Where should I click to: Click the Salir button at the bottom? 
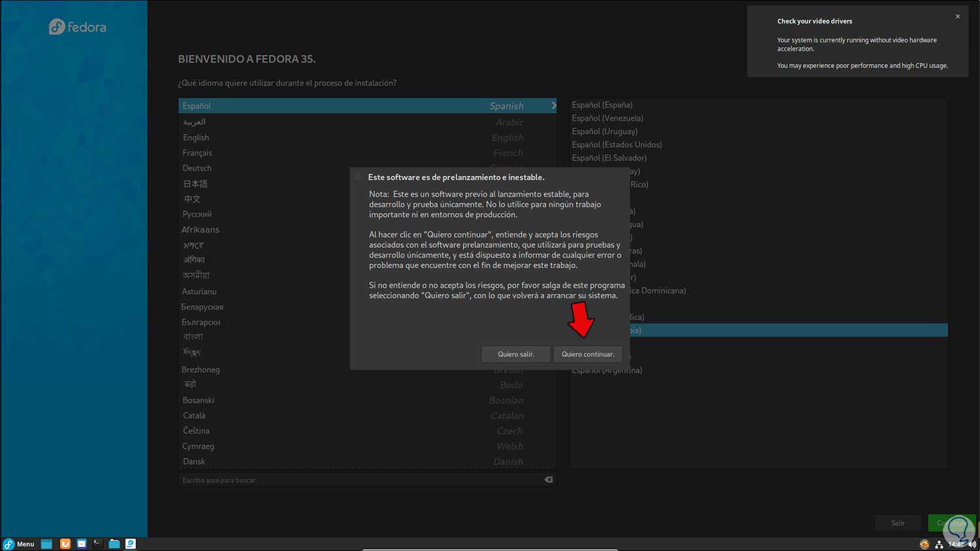pyautogui.click(x=898, y=523)
